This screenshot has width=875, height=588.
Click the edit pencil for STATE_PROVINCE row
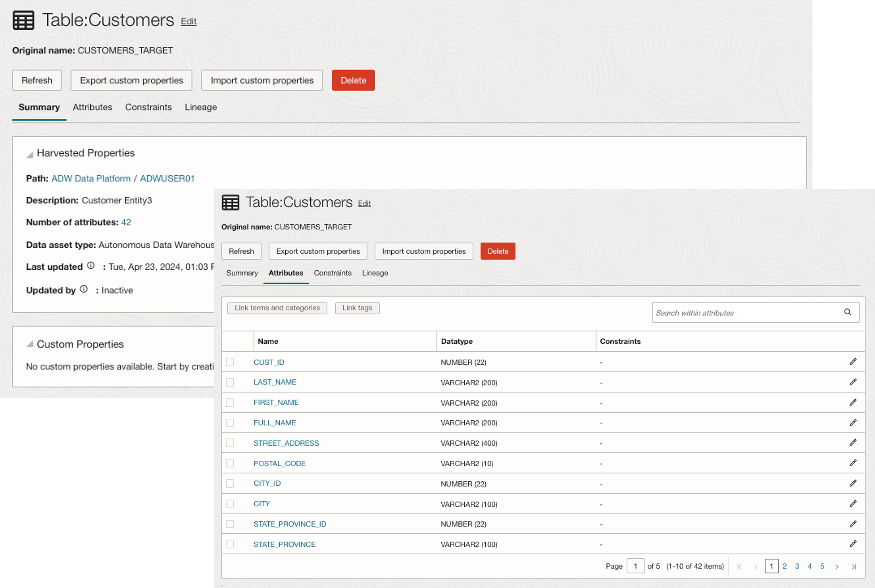[853, 544]
